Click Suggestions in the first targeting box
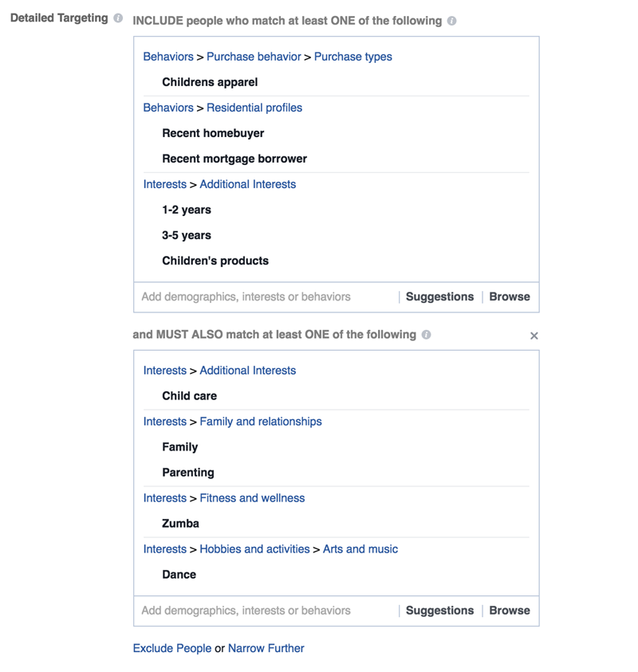638x672 pixels. (x=439, y=297)
